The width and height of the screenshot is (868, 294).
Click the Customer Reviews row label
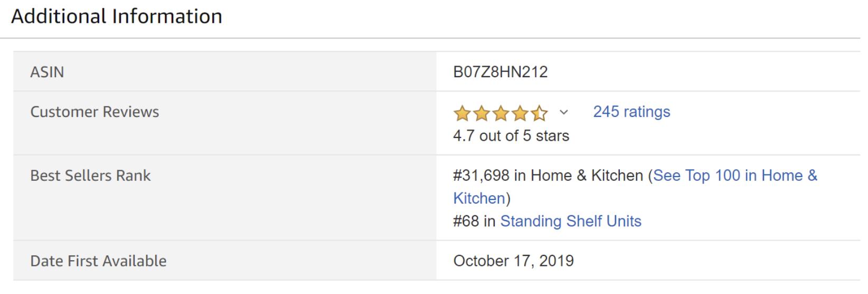pyautogui.click(x=95, y=112)
